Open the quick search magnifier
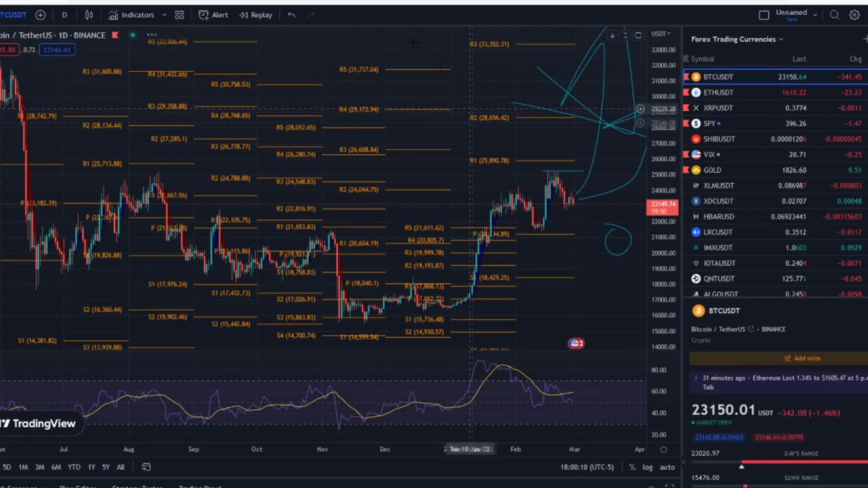 coord(835,15)
